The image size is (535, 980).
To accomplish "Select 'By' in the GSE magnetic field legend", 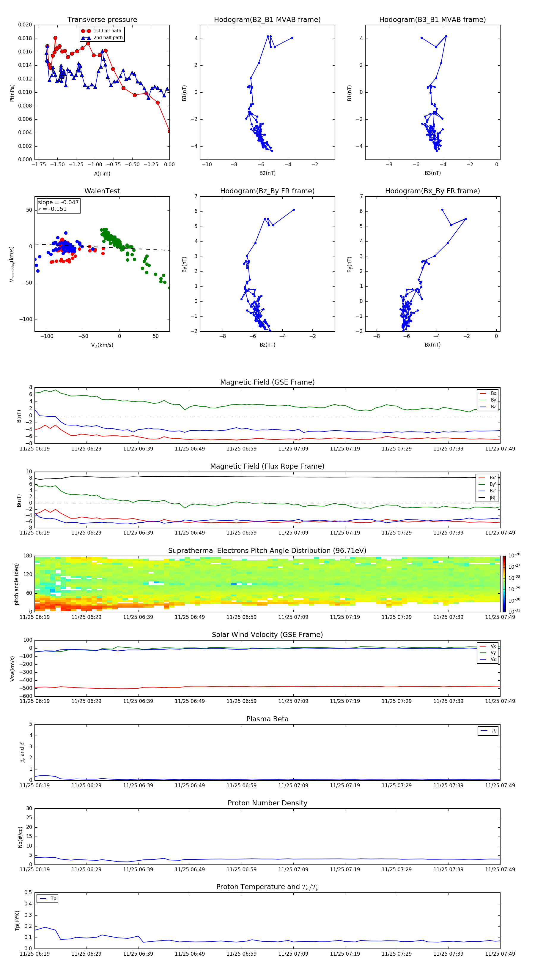I will [x=488, y=400].
